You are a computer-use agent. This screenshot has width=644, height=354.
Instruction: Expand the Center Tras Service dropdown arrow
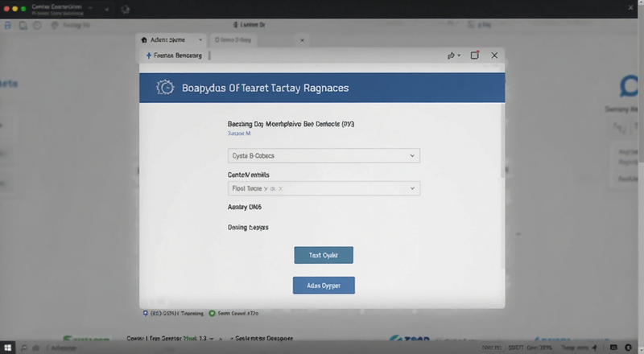tap(212, 339)
